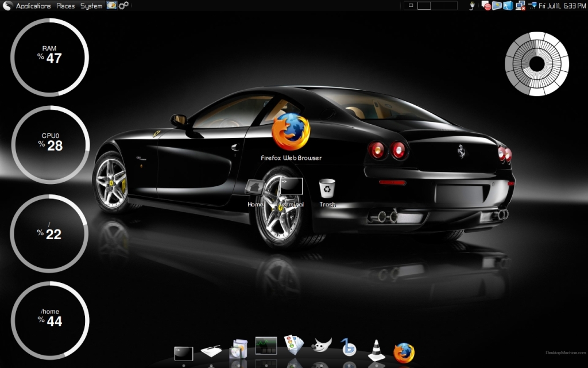Click the CPU0 28% usage ring
The width and height of the screenshot is (588, 368).
tap(51, 145)
